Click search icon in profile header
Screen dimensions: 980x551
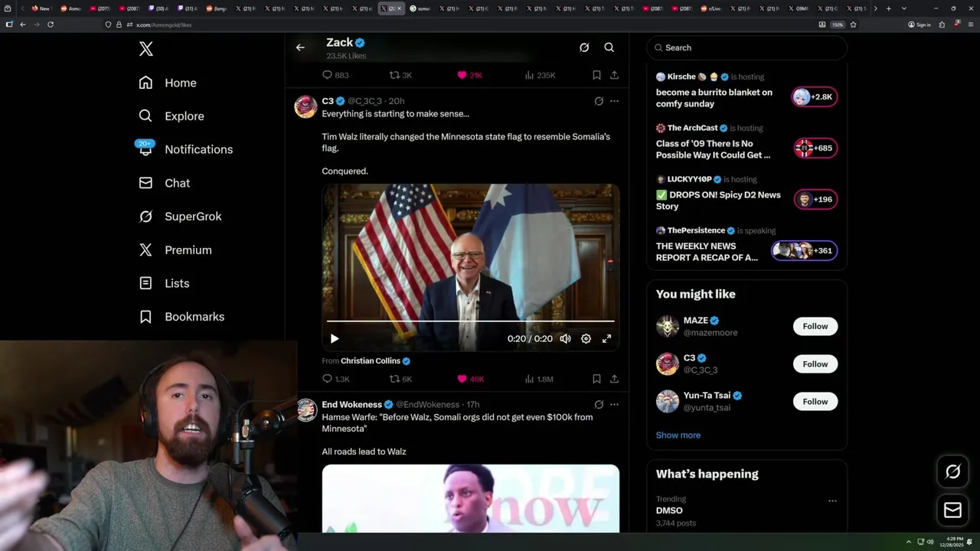(x=609, y=47)
